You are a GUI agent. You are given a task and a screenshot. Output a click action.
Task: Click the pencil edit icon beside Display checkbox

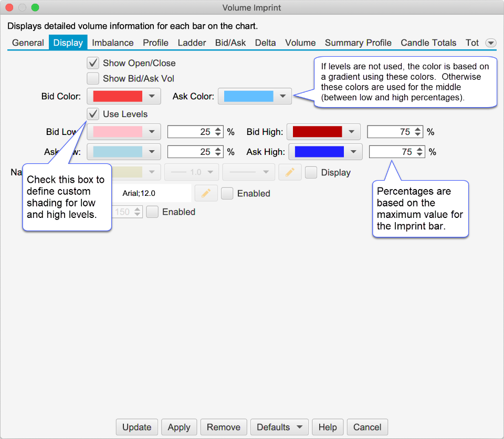(290, 172)
